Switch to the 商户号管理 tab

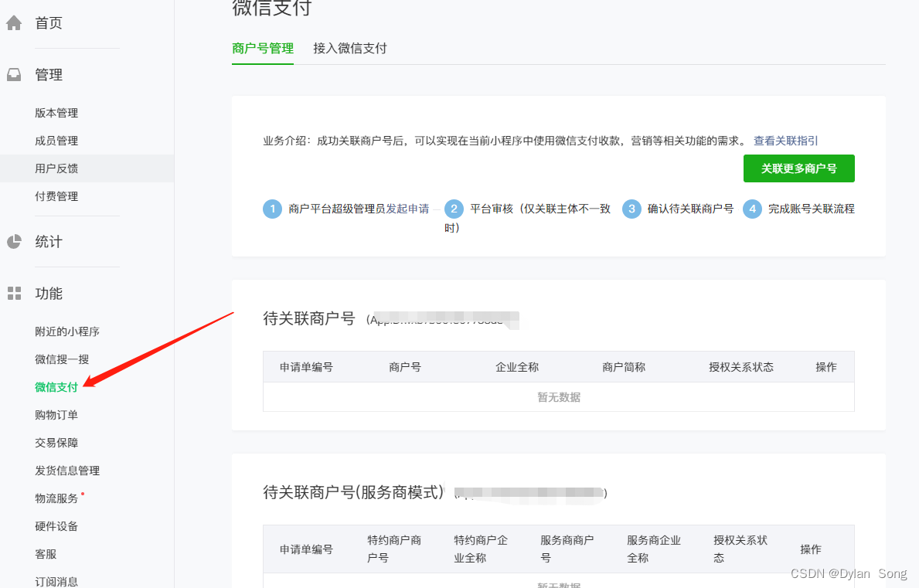pos(263,48)
